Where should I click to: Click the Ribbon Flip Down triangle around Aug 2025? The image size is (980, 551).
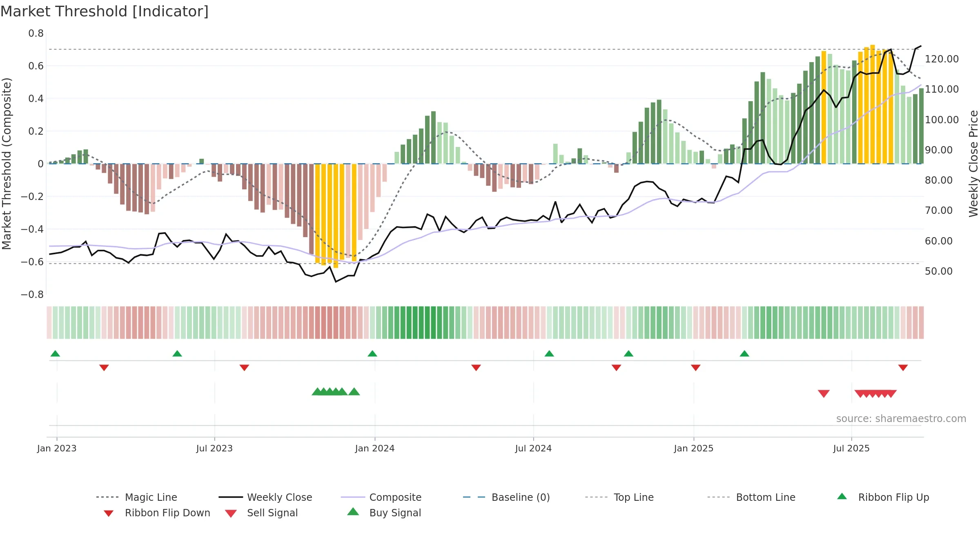[x=903, y=368]
